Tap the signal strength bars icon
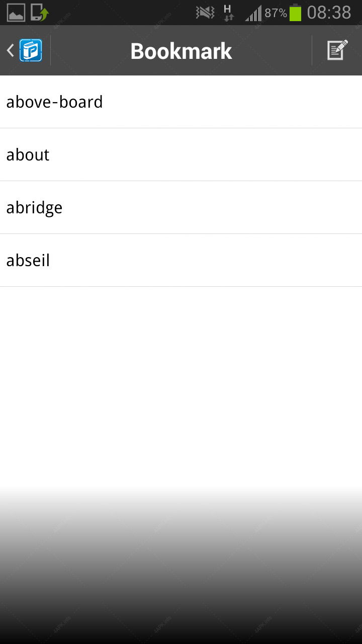 click(x=253, y=13)
